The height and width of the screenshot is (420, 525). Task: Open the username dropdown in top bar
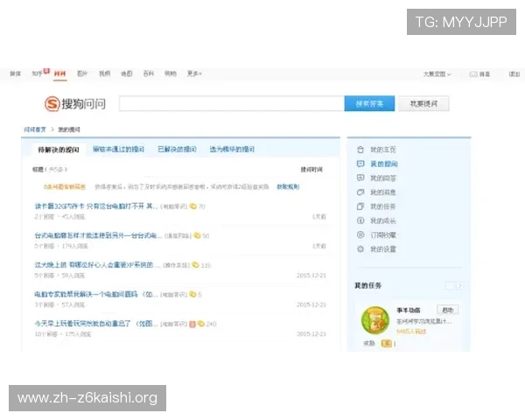pyautogui.click(x=437, y=74)
